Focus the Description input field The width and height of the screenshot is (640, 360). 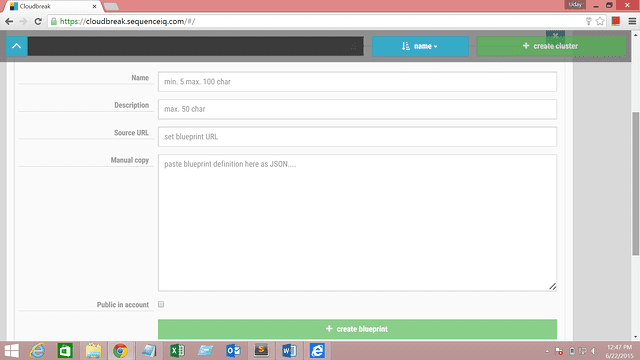(357, 109)
